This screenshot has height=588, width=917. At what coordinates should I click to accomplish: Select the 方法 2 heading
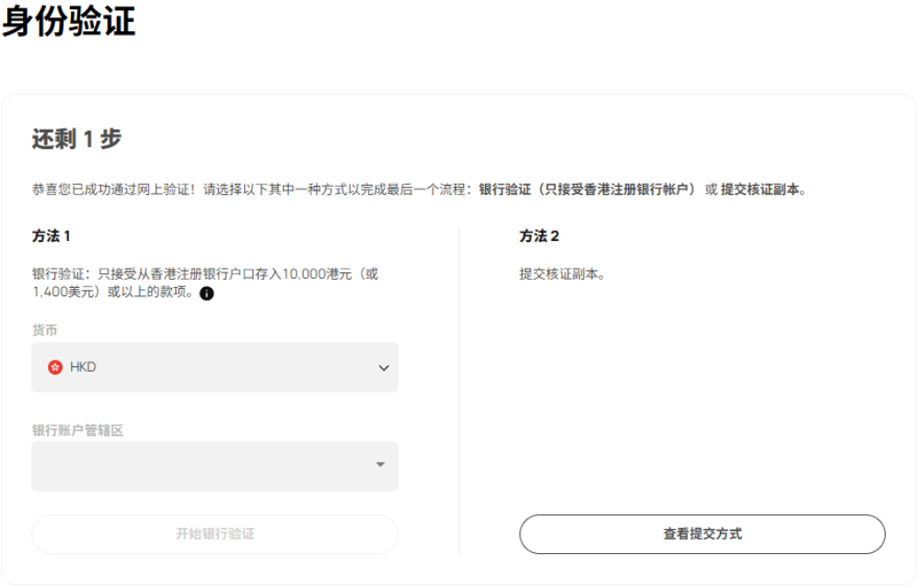point(539,236)
